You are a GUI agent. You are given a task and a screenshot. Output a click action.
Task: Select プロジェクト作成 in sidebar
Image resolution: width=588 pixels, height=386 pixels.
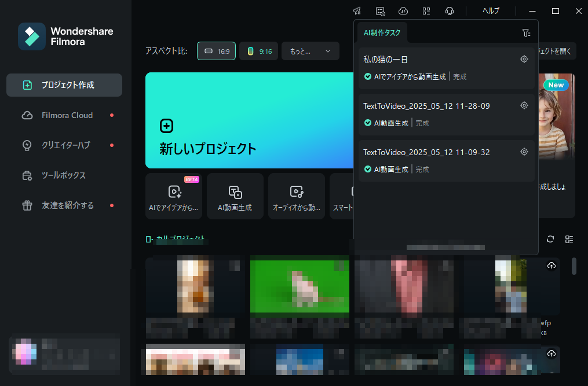[64, 85]
